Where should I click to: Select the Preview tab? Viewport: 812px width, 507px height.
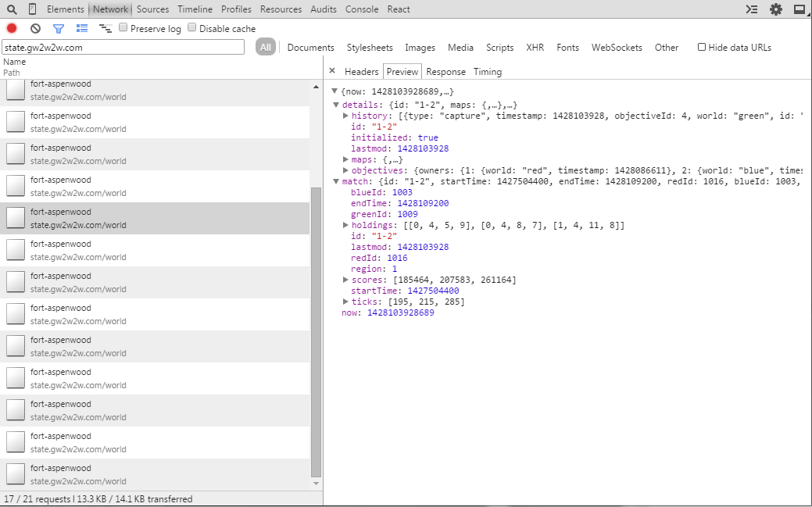tap(402, 71)
